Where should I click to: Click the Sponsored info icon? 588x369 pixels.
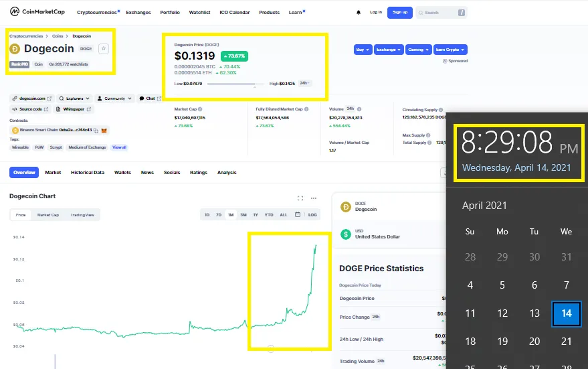(445, 61)
